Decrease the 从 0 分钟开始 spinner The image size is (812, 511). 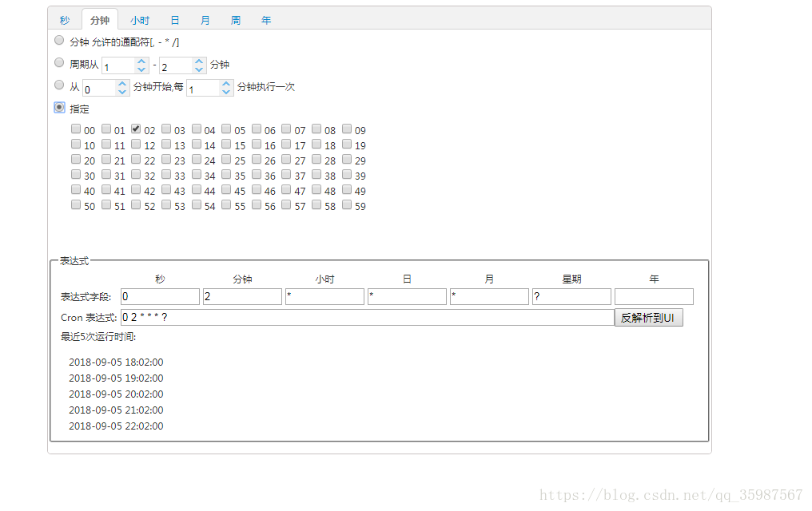click(122, 92)
